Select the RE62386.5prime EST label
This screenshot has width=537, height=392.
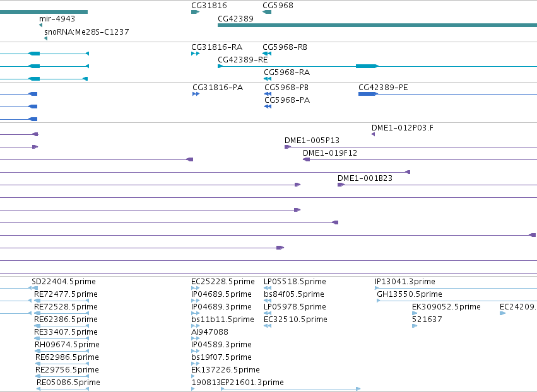click(x=66, y=320)
